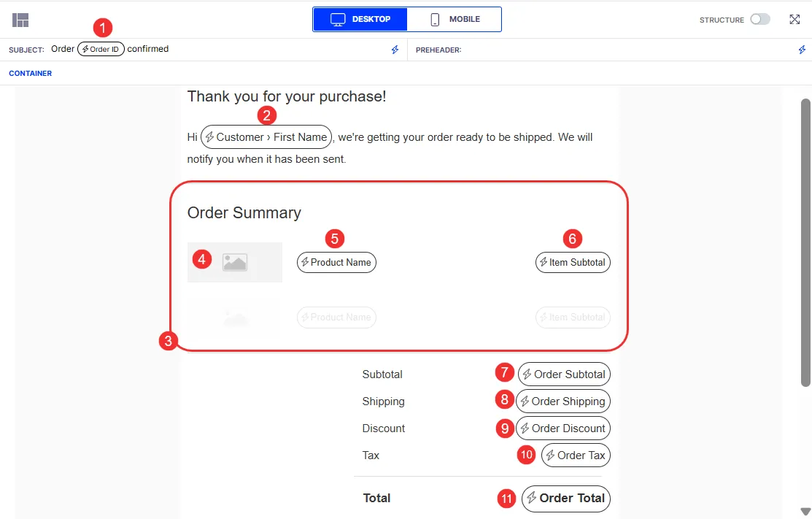The image size is (812, 519).
Task: Select the Product Name dynamic tag
Action: click(x=336, y=263)
